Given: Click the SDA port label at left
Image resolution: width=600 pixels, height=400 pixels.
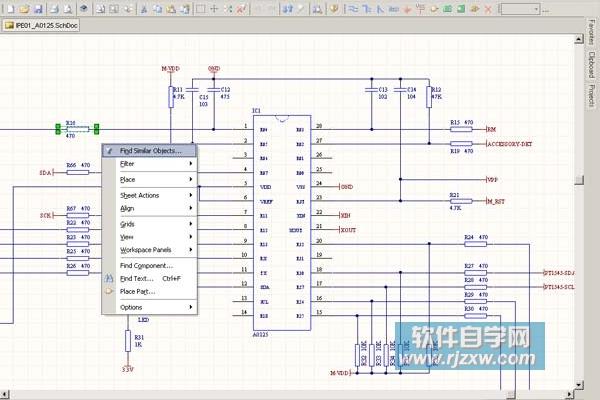Looking at the screenshot, I should (45, 173).
